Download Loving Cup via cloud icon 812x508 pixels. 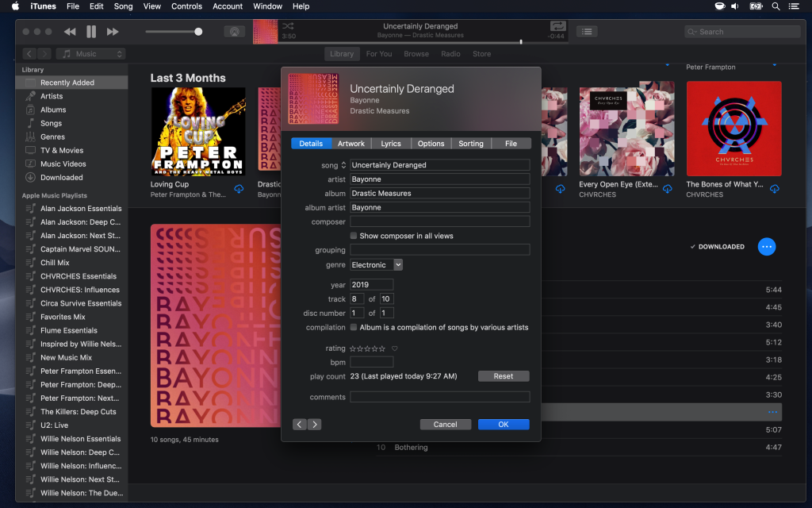pos(239,189)
